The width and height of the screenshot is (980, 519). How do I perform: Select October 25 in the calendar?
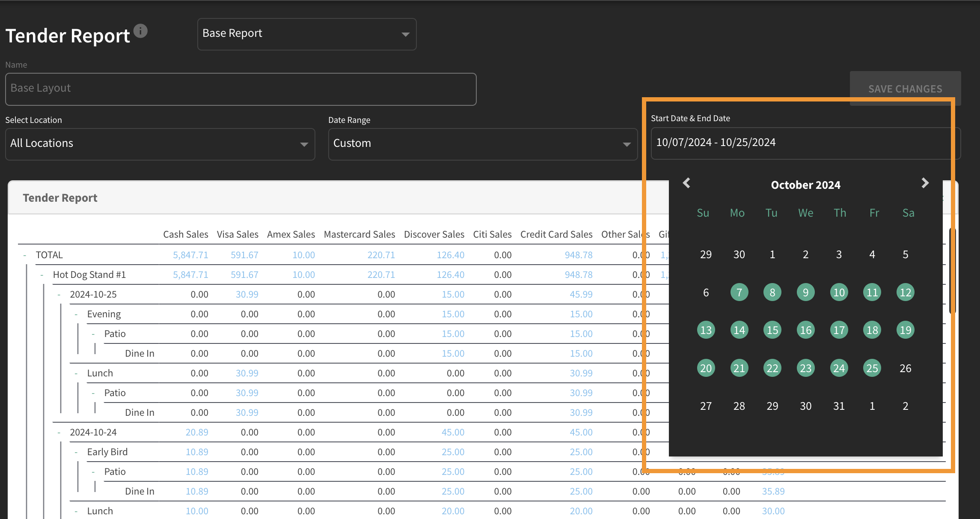[872, 368]
